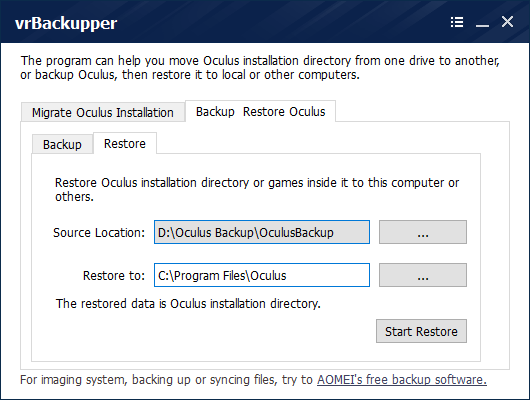
Task: Open the title bar menu list icon
Action: (457, 22)
